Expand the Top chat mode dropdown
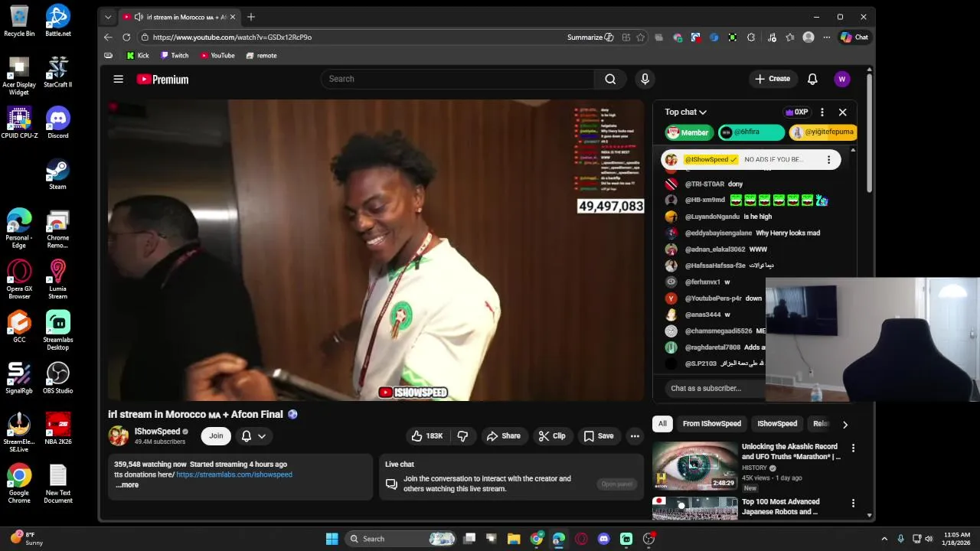 pos(685,112)
